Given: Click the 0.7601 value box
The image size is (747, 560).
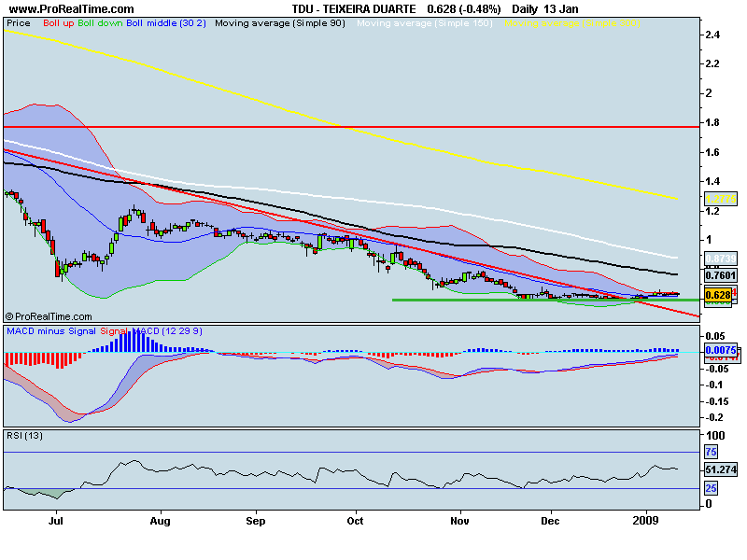Looking at the screenshot, I should point(720,275).
